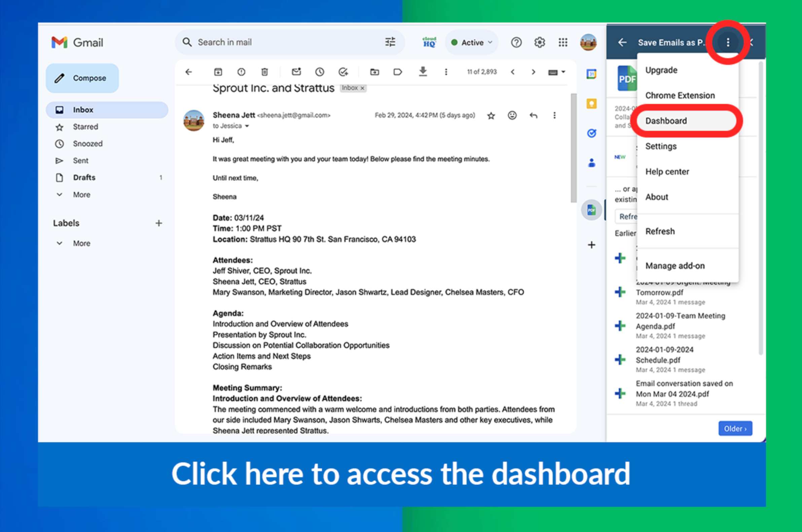Add Team Meeting Agenda.pdf plus icon
This screenshot has width=802, height=532.
click(620, 326)
